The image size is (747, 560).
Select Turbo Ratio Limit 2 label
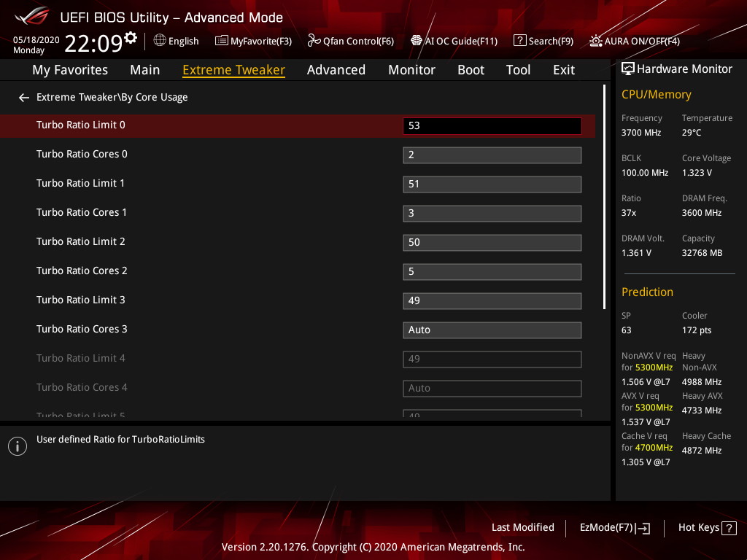(80, 241)
